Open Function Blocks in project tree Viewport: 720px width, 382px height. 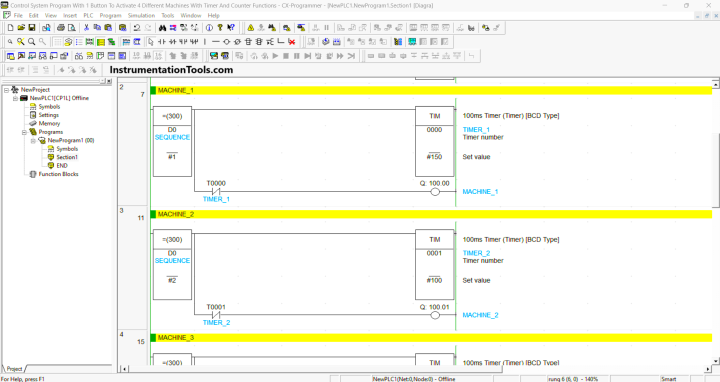pyautogui.click(x=58, y=174)
